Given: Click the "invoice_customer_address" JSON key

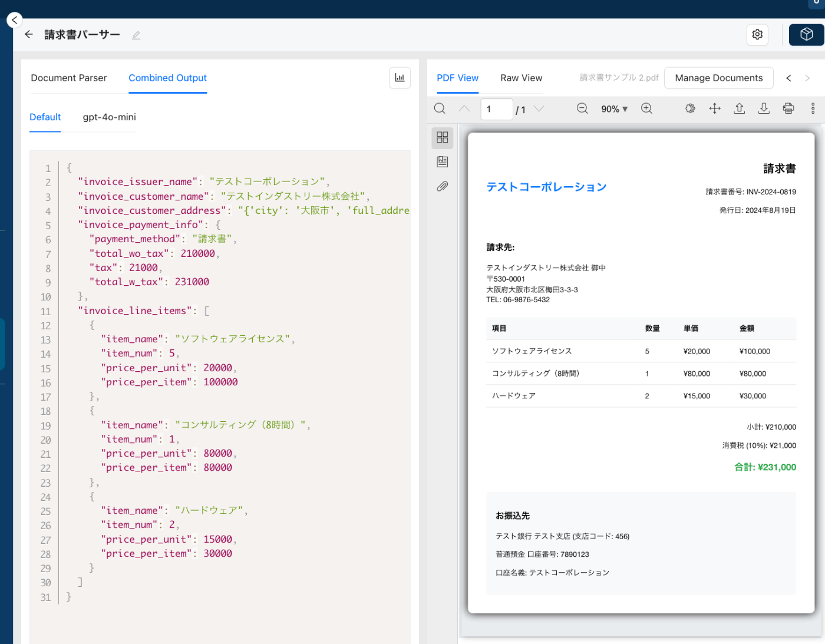Looking at the screenshot, I should click(152, 210).
